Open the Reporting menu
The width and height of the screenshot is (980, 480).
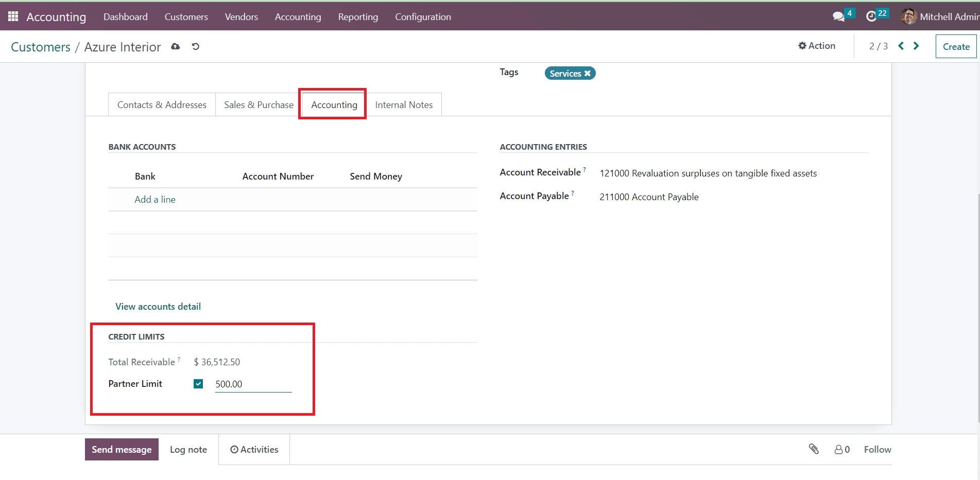(x=358, y=17)
